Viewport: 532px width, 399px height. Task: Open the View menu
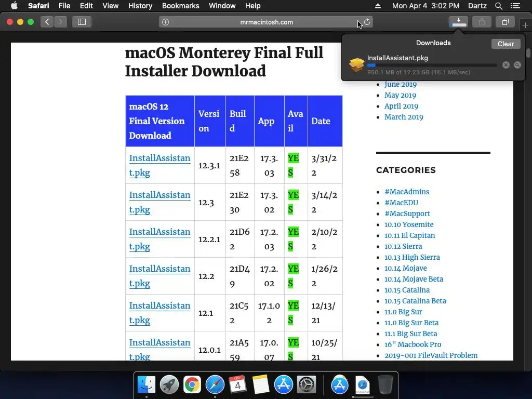click(111, 6)
